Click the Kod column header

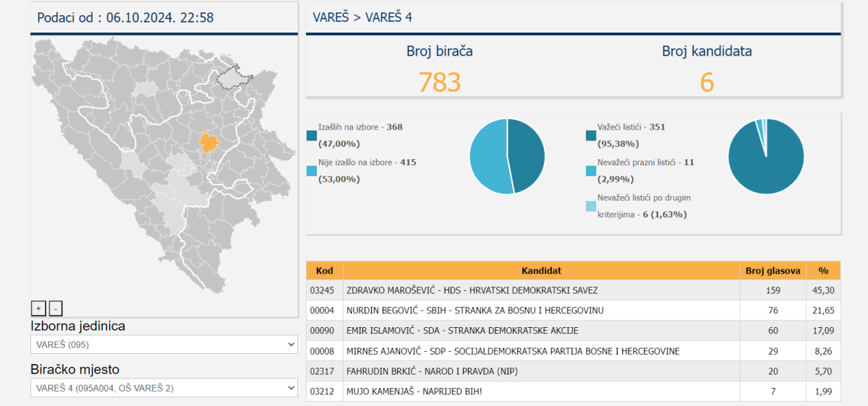point(325,271)
